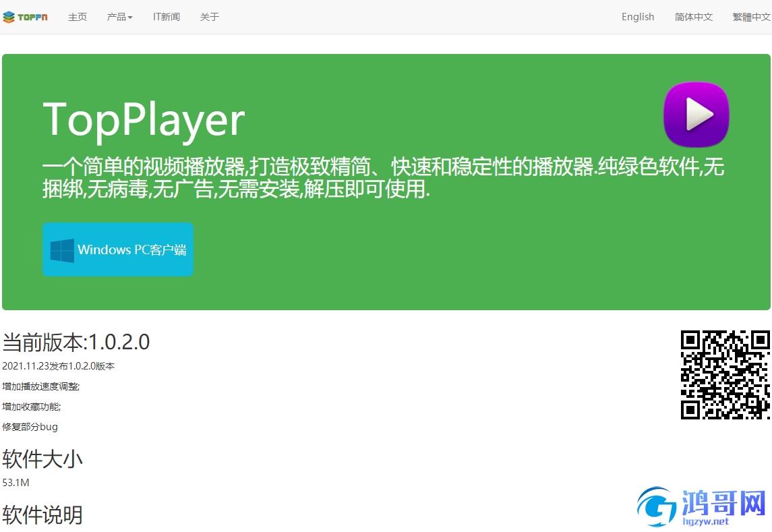Click the TopPlayer description paragraph
Viewport: 772px width, 532px height.
pyautogui.click(x=383, y=178)
